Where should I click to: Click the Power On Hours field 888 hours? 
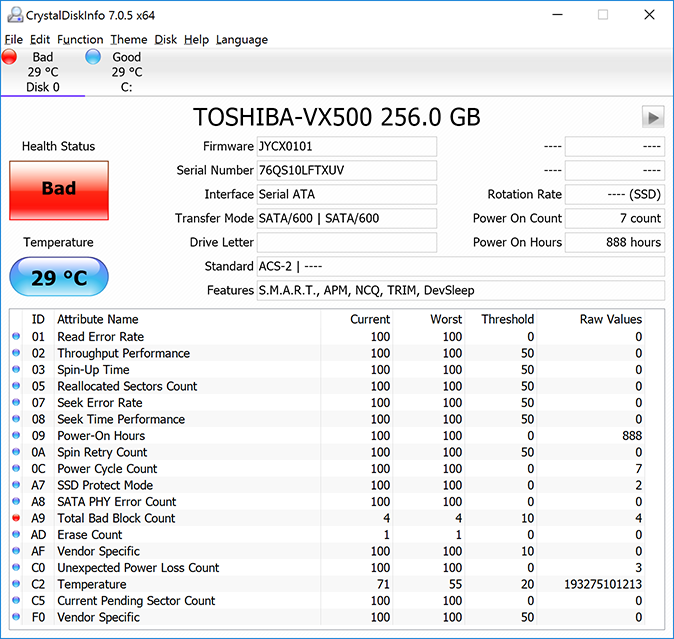(x=615, y=243)
